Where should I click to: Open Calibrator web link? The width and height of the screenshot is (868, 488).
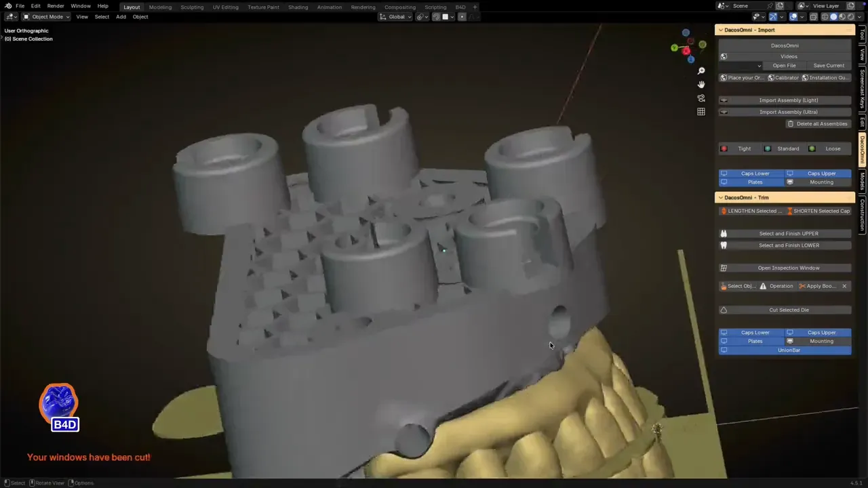(x=783, y=77)
